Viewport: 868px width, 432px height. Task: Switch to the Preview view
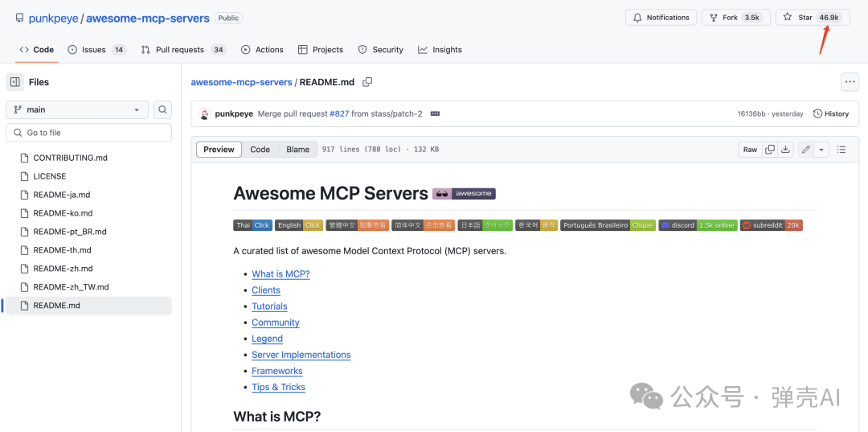[219, 150]
